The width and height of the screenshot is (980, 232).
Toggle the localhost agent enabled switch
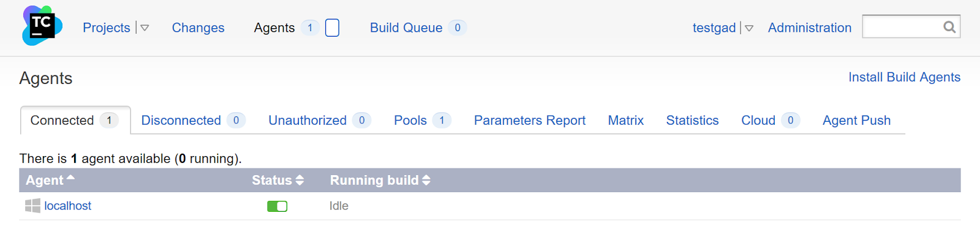pos(277,206)
